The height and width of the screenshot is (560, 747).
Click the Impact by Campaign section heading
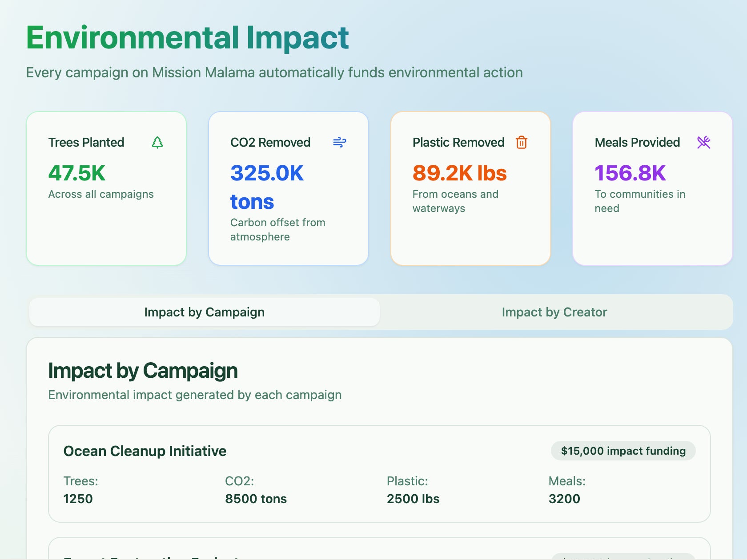click(x=143, y=370)
